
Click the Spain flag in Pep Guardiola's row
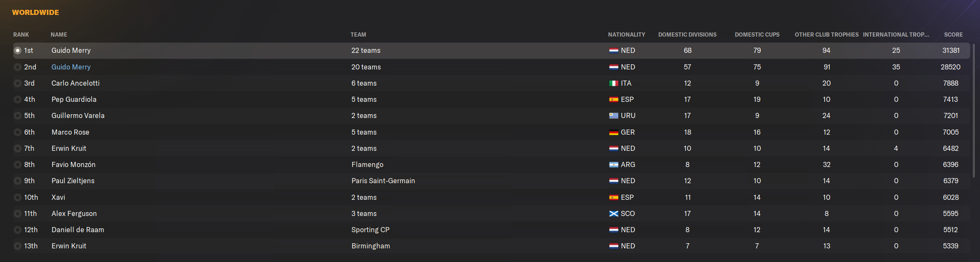pos(613,100)
